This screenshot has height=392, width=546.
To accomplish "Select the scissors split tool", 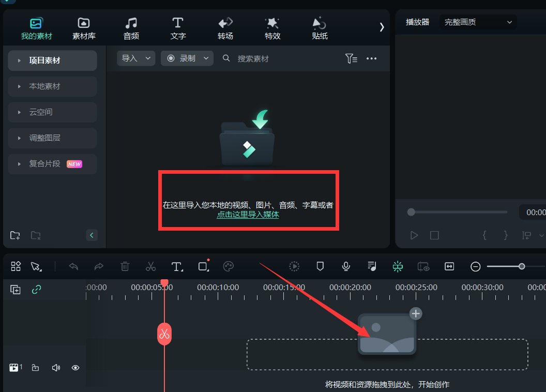I will [x=150, y=266].
